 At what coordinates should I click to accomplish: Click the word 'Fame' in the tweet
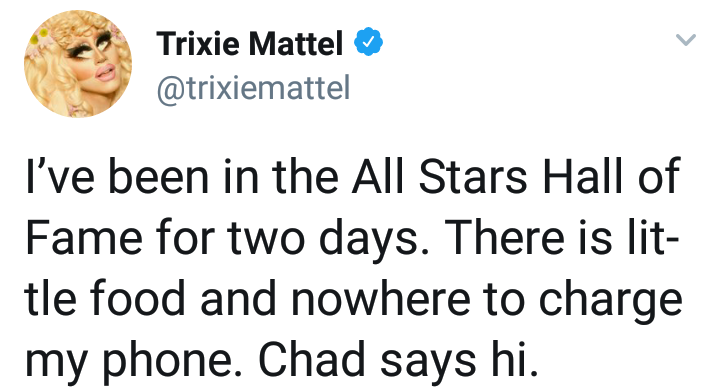coord(84,237)
